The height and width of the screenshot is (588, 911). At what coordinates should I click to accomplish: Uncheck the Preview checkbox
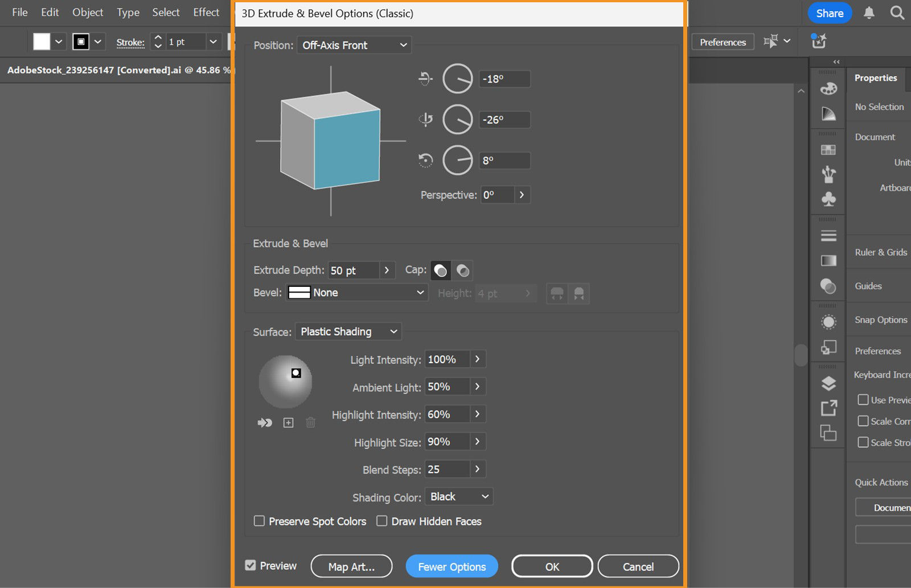tap(251, 565)
